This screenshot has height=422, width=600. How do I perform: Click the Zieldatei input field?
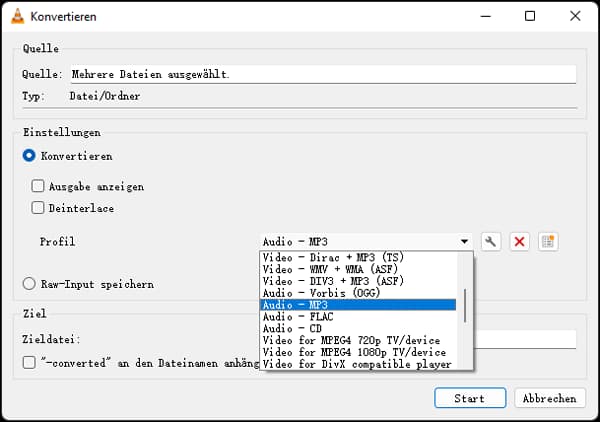525,339
